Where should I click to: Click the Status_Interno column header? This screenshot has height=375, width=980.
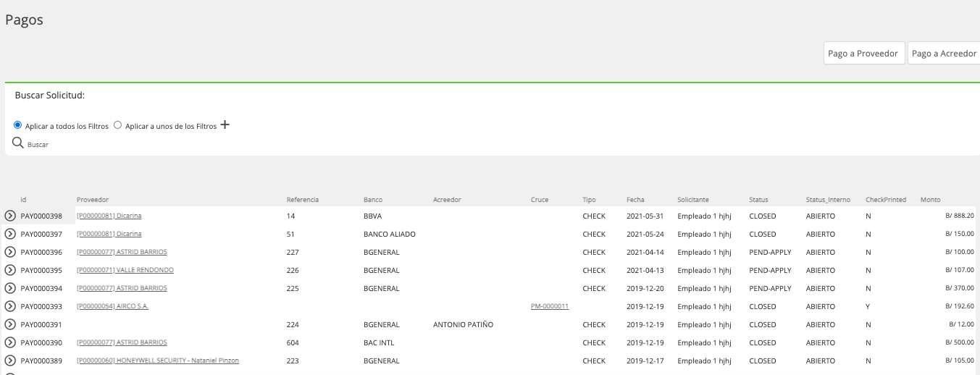tap(829, 200)
